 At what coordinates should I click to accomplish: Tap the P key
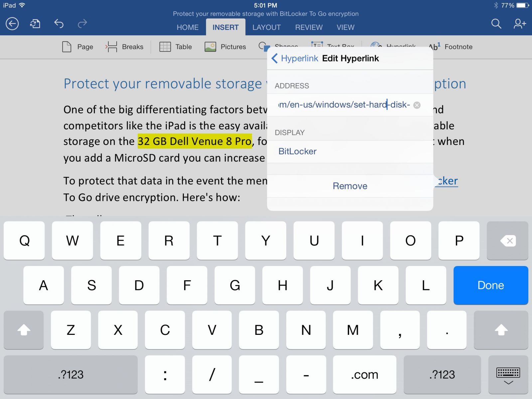click(459, 240)
